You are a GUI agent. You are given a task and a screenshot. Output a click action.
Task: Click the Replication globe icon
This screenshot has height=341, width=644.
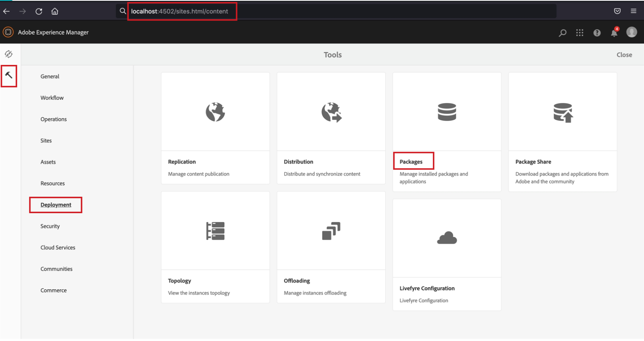[x=215, y=112]
